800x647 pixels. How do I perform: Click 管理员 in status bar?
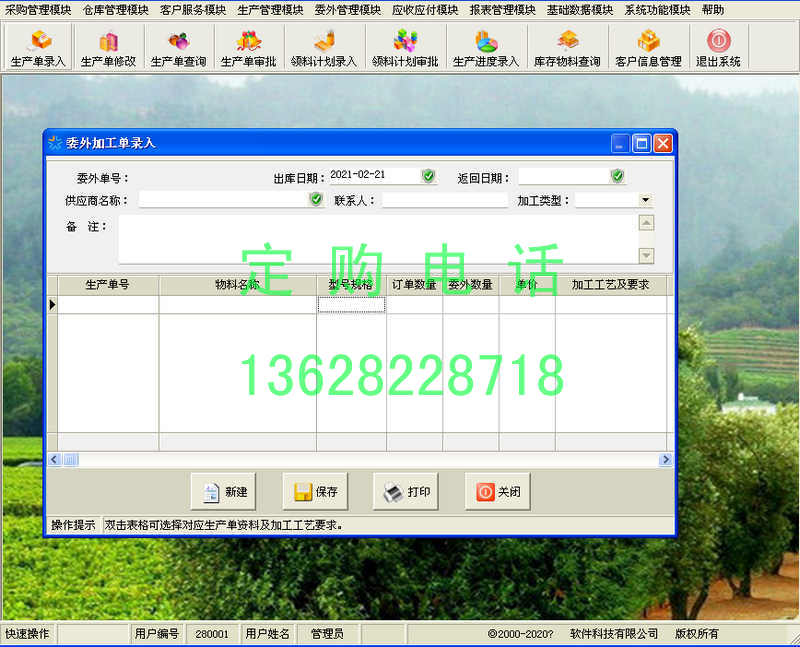coord(327,634)
